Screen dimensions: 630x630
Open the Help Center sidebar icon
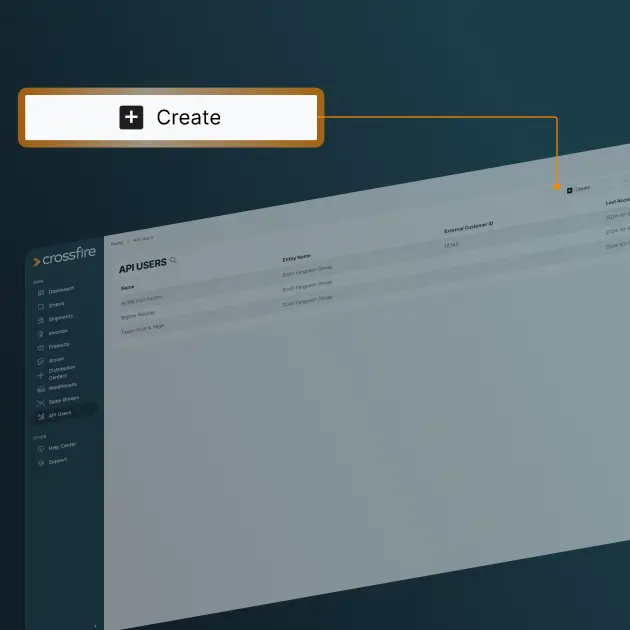pos(40,449)
